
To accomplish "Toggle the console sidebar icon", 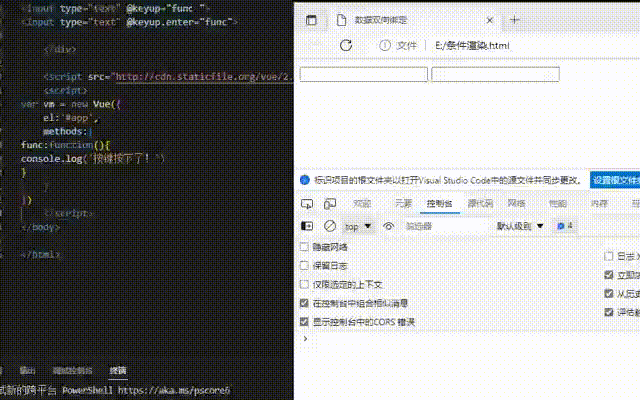I will [x=307, y=226].
